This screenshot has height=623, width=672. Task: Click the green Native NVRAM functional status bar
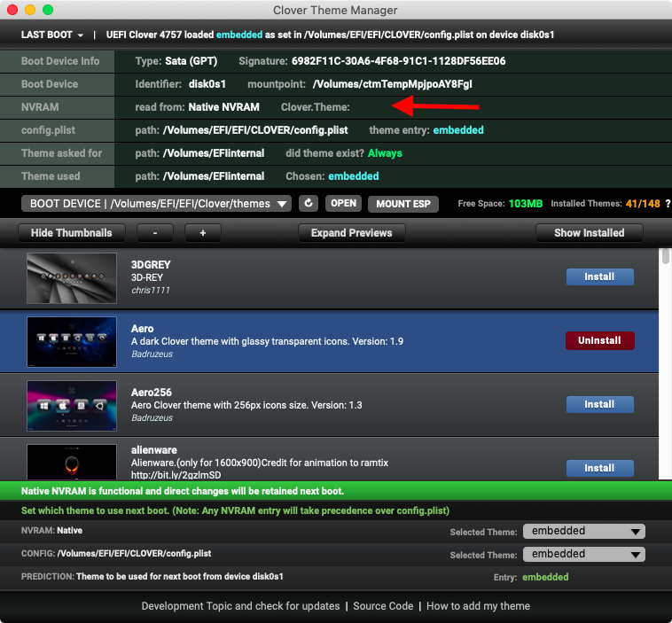click(x=336, y=491)
